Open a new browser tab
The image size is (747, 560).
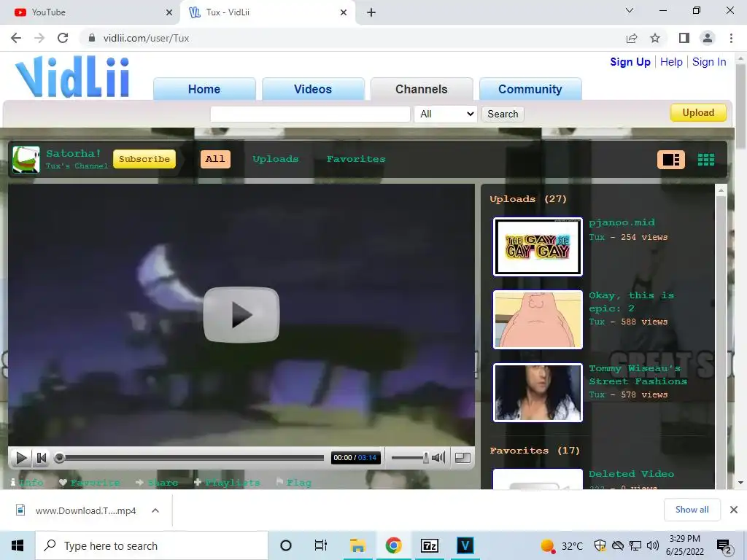[371, 12]
